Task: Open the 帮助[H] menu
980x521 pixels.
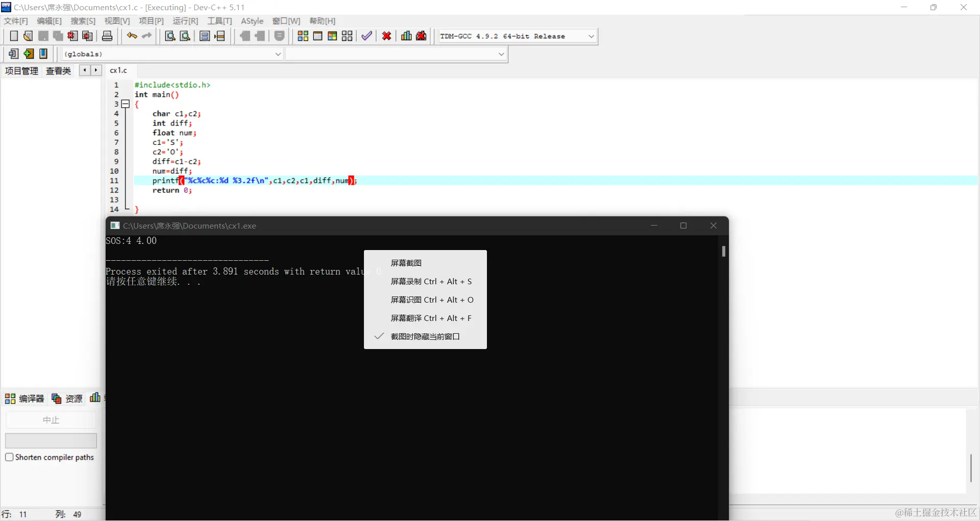Action: pos(323,21)
